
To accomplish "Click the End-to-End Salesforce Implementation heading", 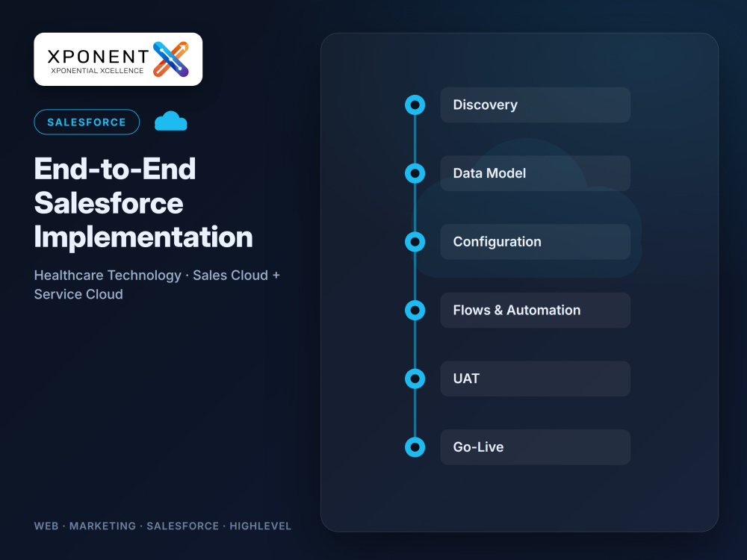I will (143, 203).
